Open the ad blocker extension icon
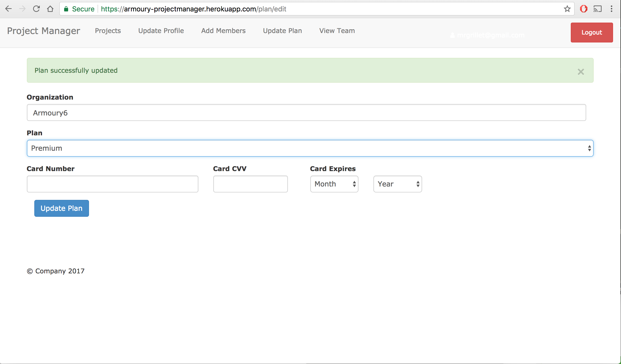 pos(584,9)
